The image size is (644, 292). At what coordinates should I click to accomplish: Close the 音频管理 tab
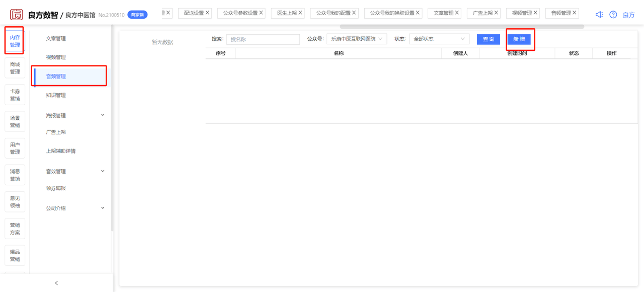pyautogui.click(x=575, y=13)
